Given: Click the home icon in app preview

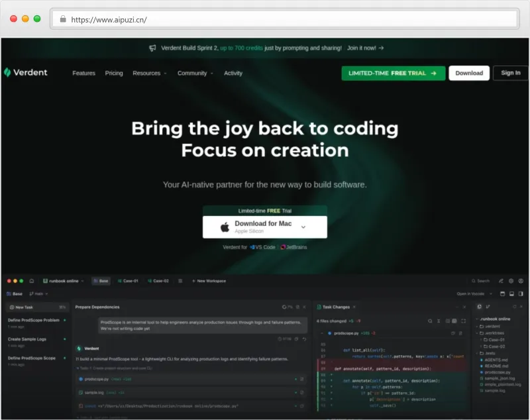Looking at the screenshot, I should point(32,281).
